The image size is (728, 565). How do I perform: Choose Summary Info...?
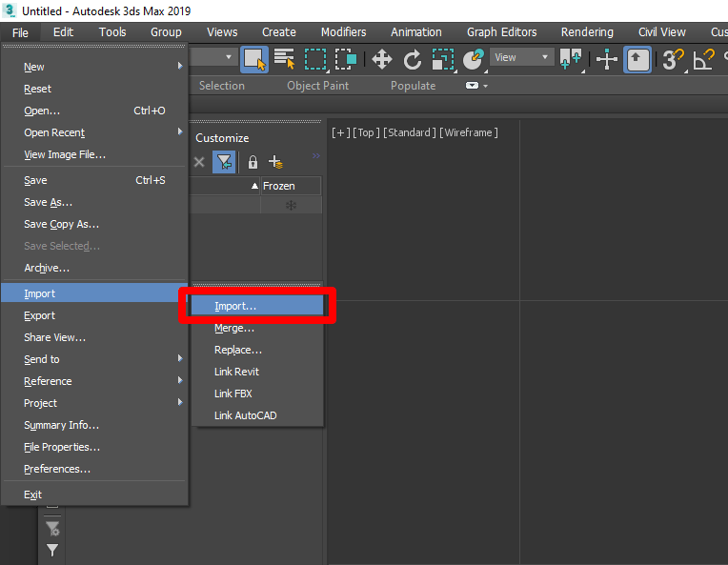94,425
